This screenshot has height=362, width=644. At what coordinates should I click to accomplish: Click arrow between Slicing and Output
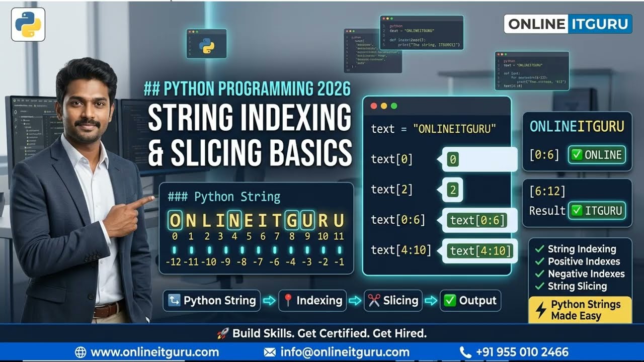[x=431, y=301]
